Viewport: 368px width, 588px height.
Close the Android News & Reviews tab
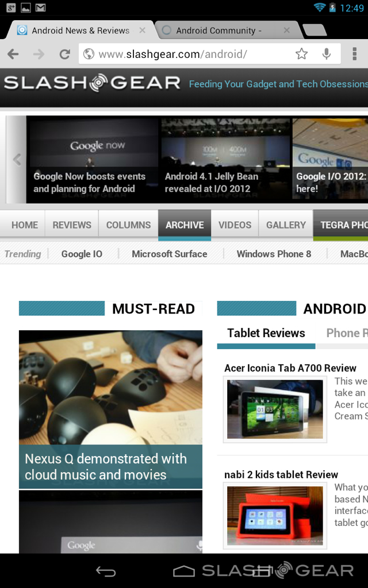(x=143, y=30)
